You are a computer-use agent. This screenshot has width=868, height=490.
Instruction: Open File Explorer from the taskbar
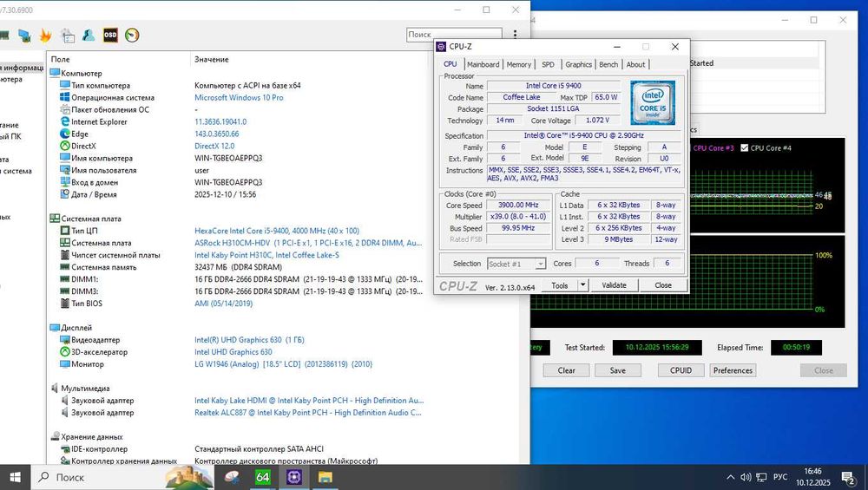click(325, 477)
